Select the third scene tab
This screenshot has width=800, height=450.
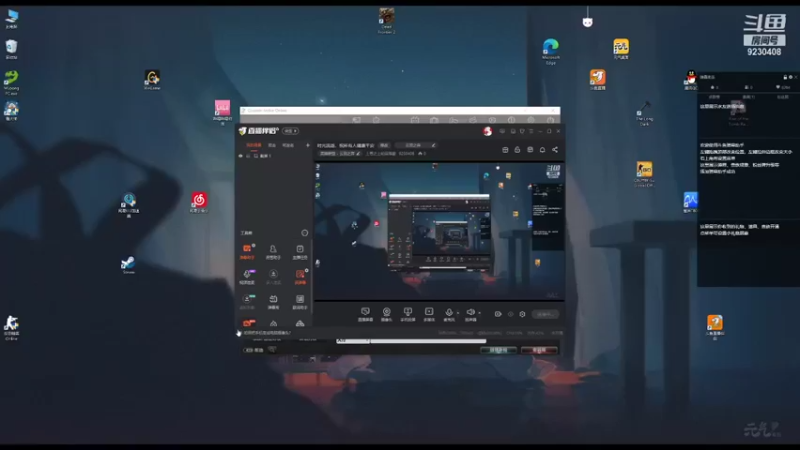[288, 145]
